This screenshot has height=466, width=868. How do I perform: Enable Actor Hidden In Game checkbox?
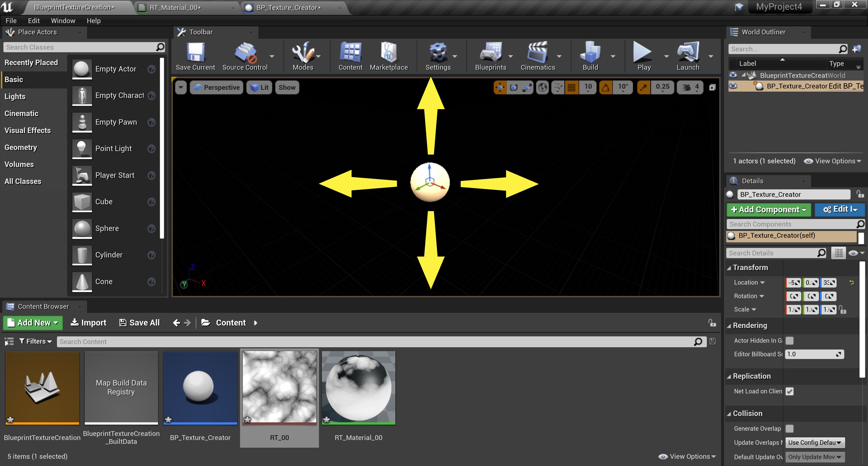pos(789,340)
